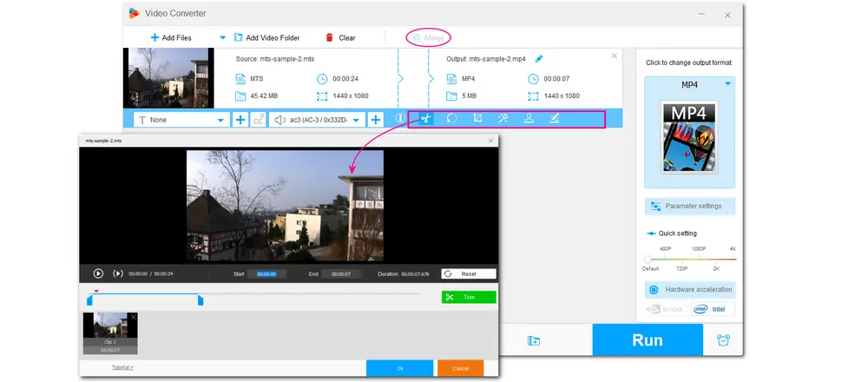Open the output folder icon
This screenshot has width=868, height=382.
click(533, 340)
